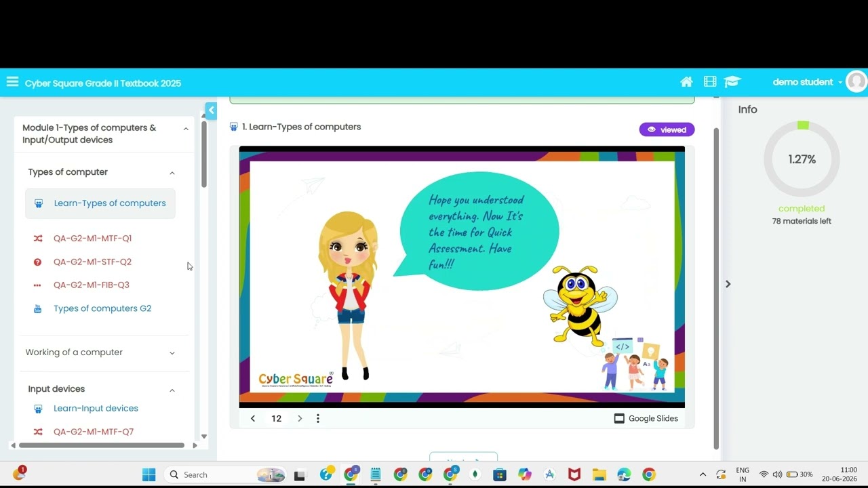Open QA-G2-M1-FIB-Q3 quiz
Viewport: 868px width, 488px height.
pyautogui.click(x=92, y=285)
